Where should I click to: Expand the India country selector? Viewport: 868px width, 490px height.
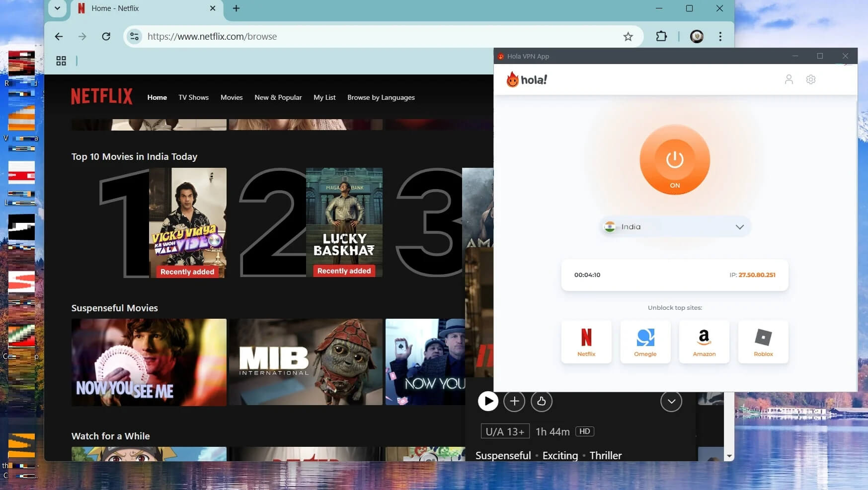(675, 227)
